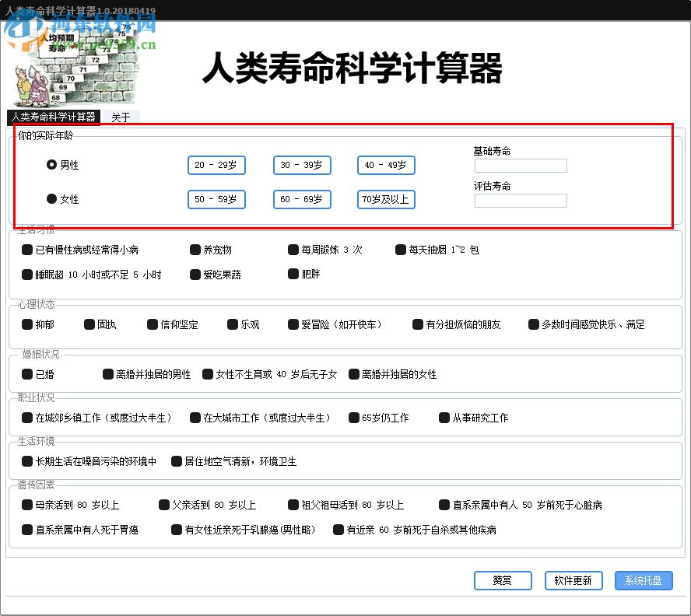The image size is (691, 616).
Task: Switch to the 关于 tab
Action: (121, 117)
